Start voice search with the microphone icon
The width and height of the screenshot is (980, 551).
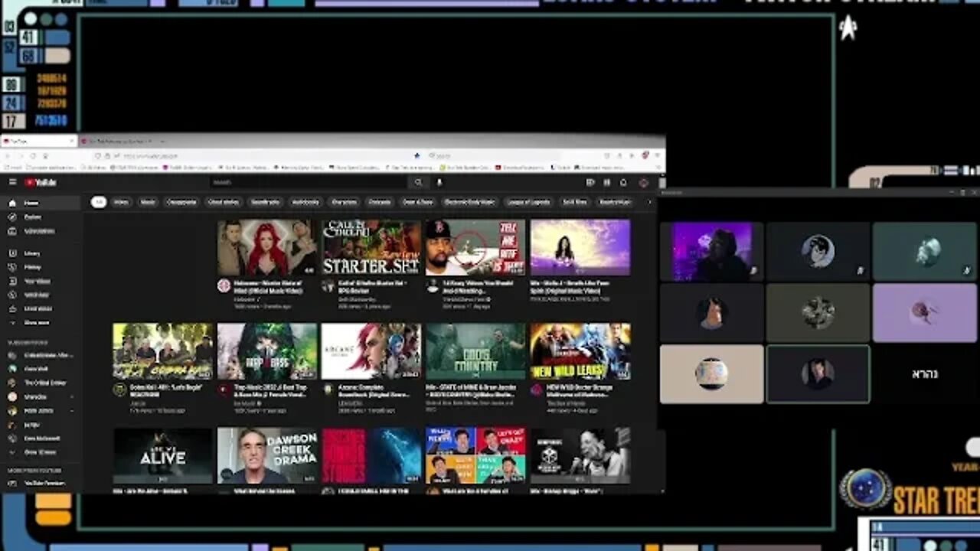point(439,182)
